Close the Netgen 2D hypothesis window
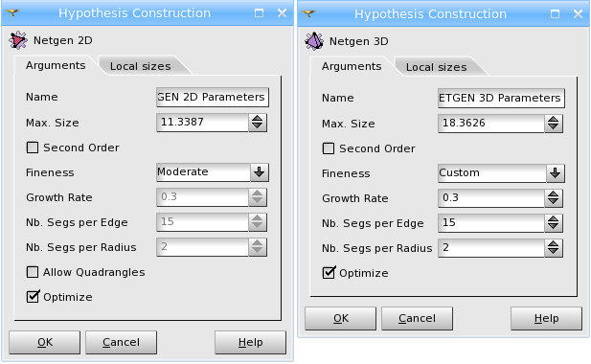Viewport: 591px width, 364px height. [282, 13]
